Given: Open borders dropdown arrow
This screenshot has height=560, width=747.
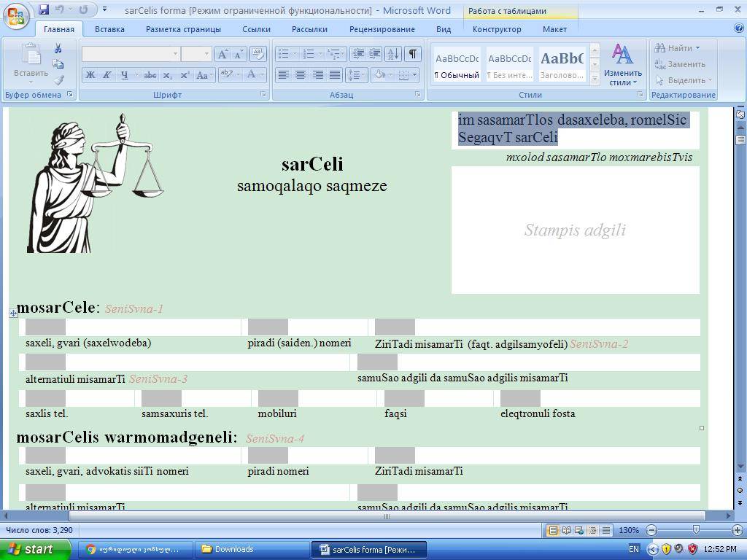Looking at the screenshot, I should [415, 75].
